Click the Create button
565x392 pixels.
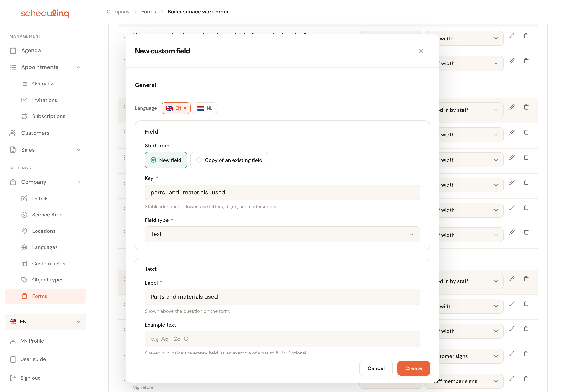[x=414, y=368]
